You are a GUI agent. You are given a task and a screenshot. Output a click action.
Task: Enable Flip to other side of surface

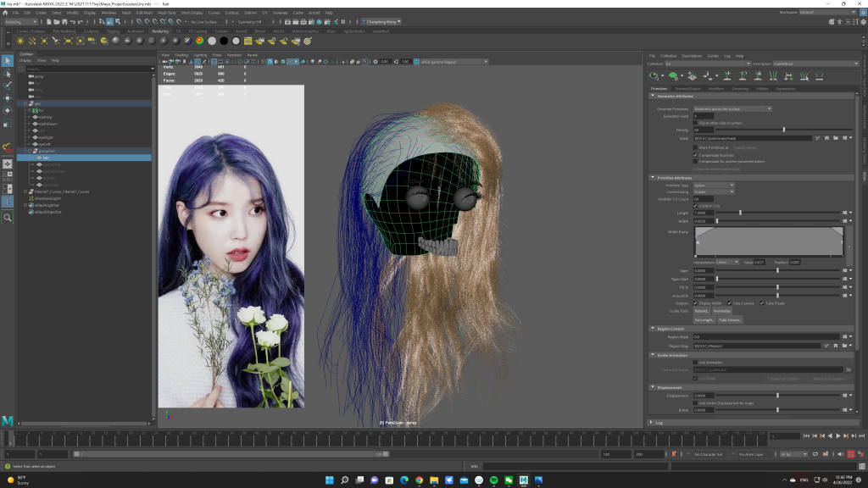(x=696, y=123)
